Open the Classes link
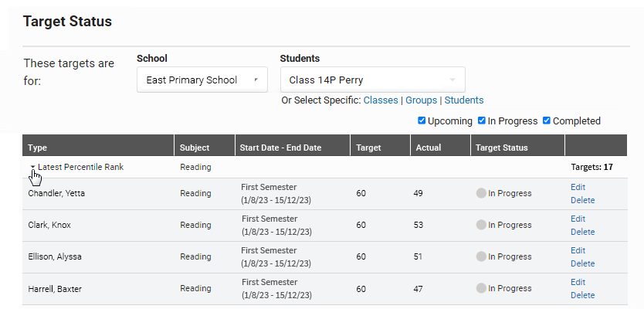The width and height of the screenshot is (644, 309). click(381, 100)
